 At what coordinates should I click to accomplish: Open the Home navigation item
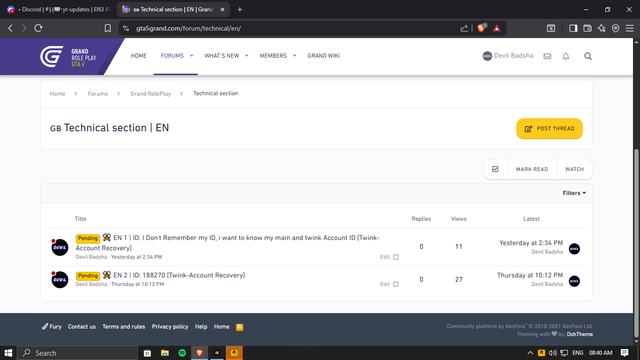[x=138, y=56]
